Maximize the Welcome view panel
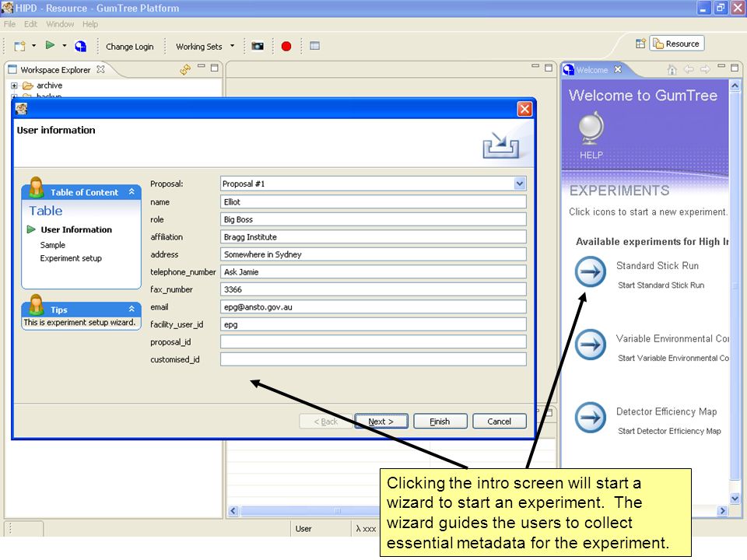Screen dimensions: 747x560 [x=735, y=68]
